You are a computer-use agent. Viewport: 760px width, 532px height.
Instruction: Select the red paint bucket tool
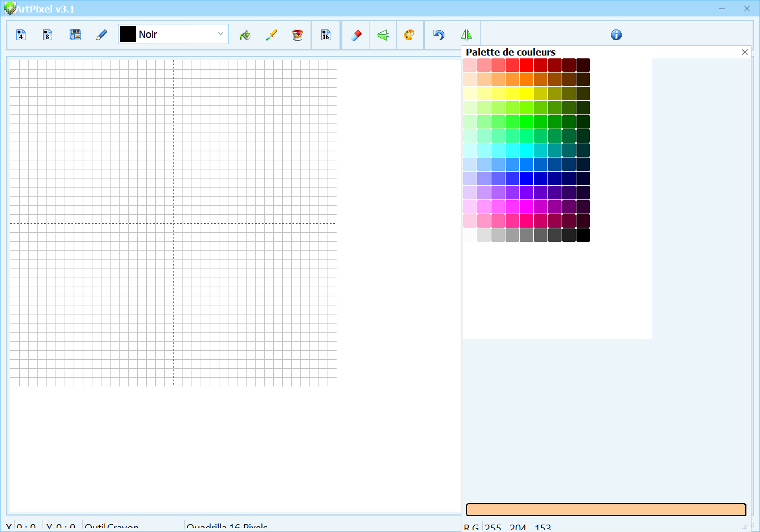click(x=298, y=35)
